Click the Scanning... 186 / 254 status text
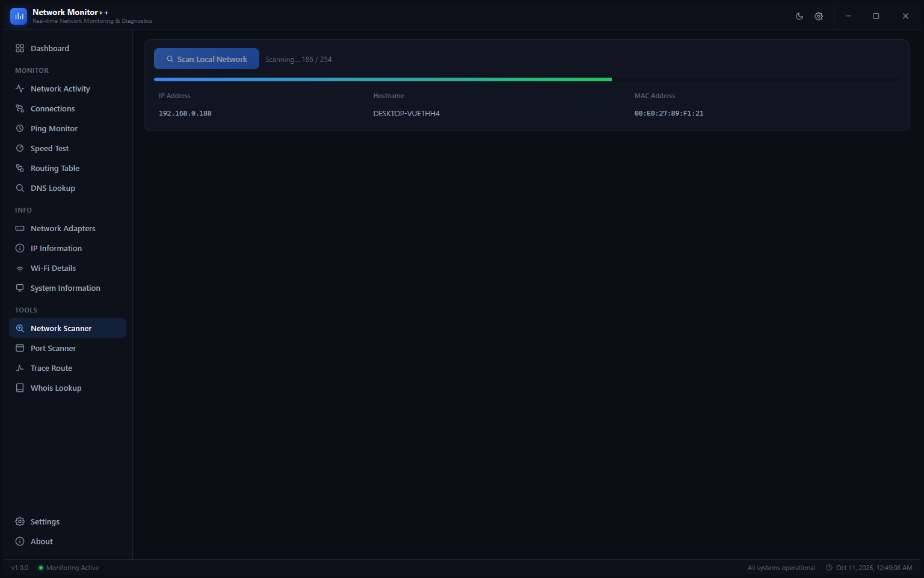Screen dimensions: 924x578 [x=298, y=60]
